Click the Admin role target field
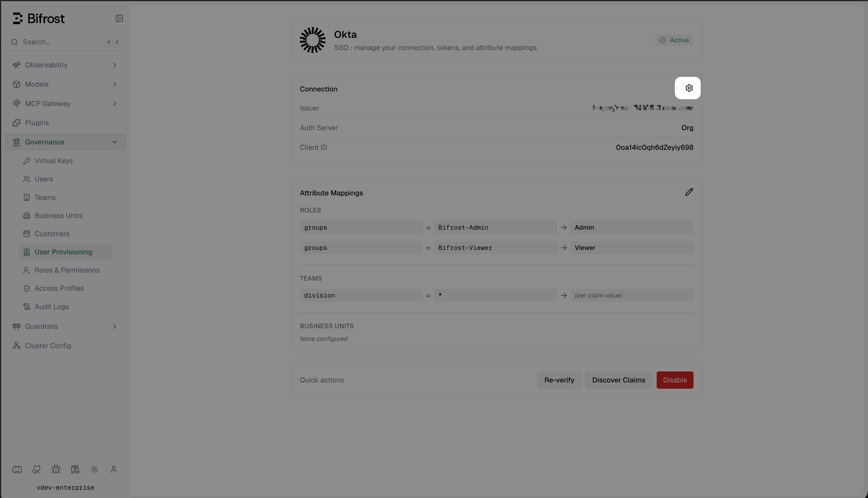 tap(632, 228)
